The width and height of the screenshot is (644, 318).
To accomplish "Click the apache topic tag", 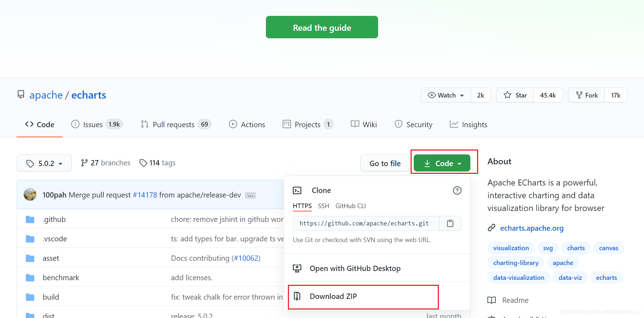I will click(x=563, y=263).
